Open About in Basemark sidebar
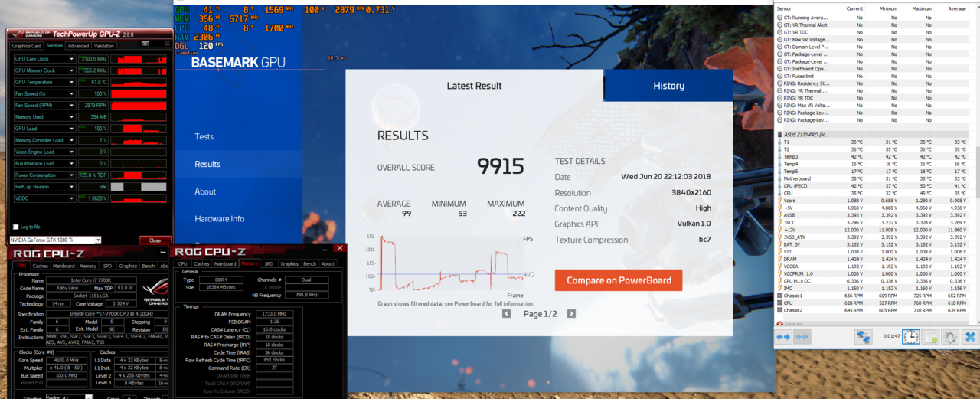 pos(205,191)
